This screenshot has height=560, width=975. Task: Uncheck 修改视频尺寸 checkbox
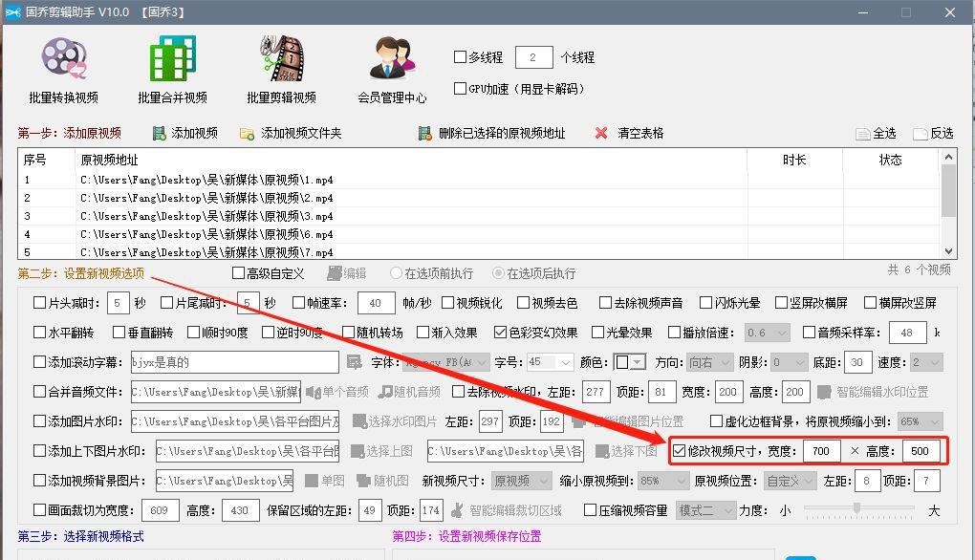(x=680, y=450)
